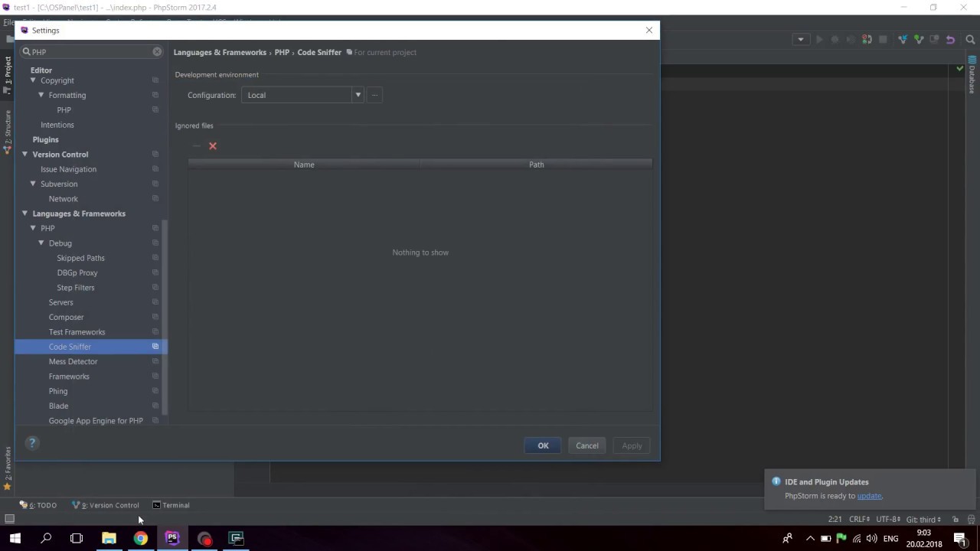
Task: Click the settings search field containing PHP
Action: (x=91, y=52)
